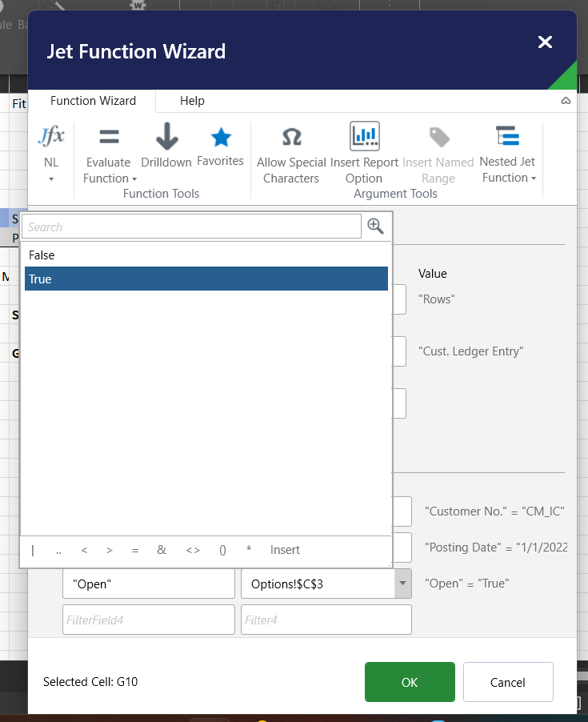Click the Selected Cell: G10 label
The image size is (588, 722).
[x=90, y=682]
